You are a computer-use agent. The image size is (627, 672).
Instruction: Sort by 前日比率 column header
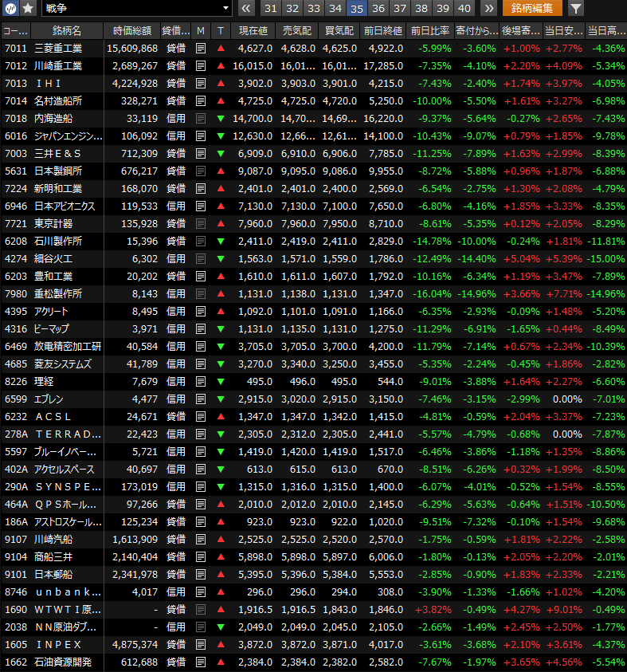tap(429, 31)
